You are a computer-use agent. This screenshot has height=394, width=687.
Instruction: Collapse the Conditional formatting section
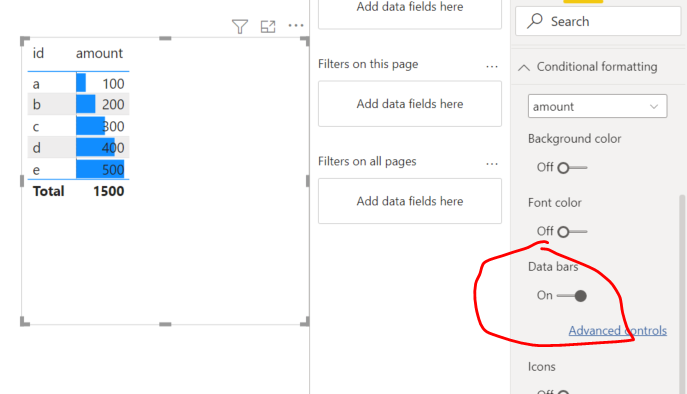point(524,67)
